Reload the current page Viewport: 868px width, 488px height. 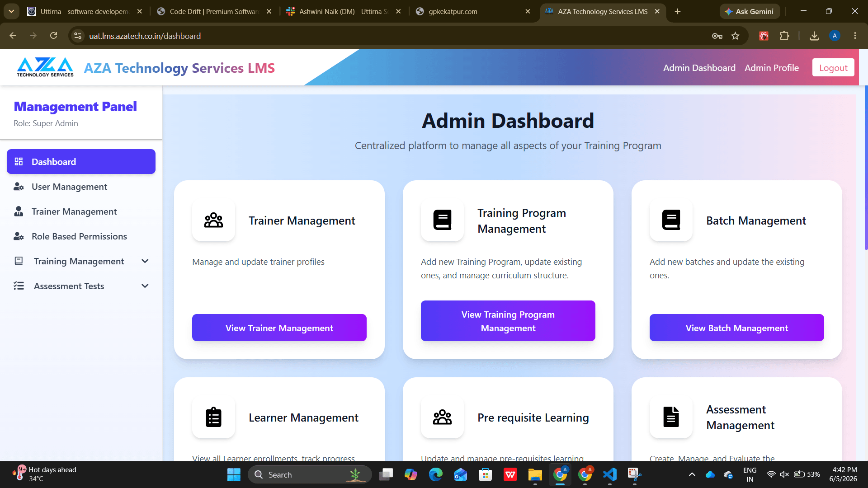[53, 36]
